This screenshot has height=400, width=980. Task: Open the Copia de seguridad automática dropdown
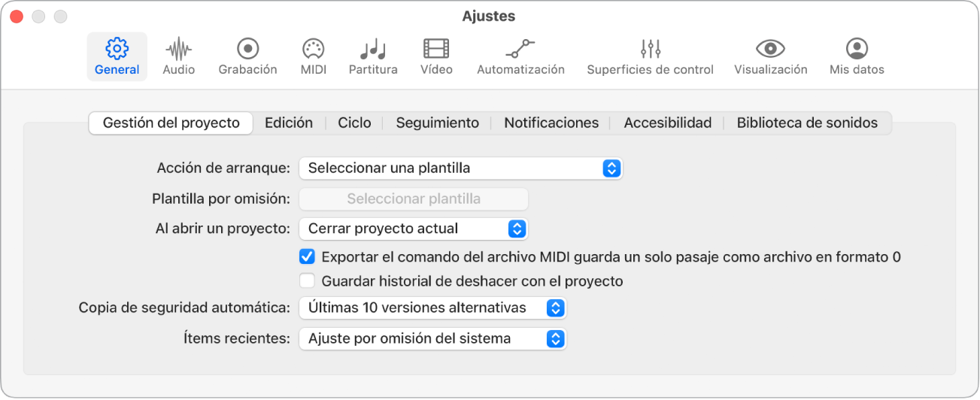(x=432, y=308)
